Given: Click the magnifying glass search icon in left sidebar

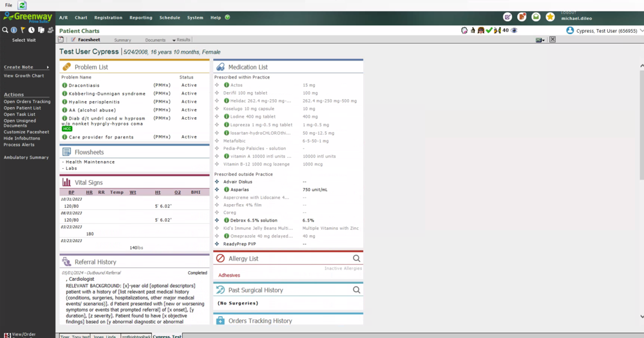Looking at the screenshot, I should click(x=5, y=30).
